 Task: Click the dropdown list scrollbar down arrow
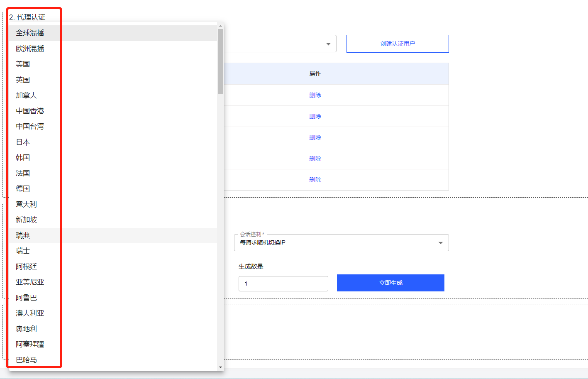coord(220,367)
